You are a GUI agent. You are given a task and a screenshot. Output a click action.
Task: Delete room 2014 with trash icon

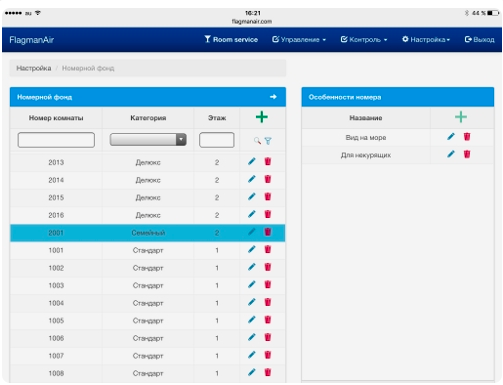coord(268,179)
